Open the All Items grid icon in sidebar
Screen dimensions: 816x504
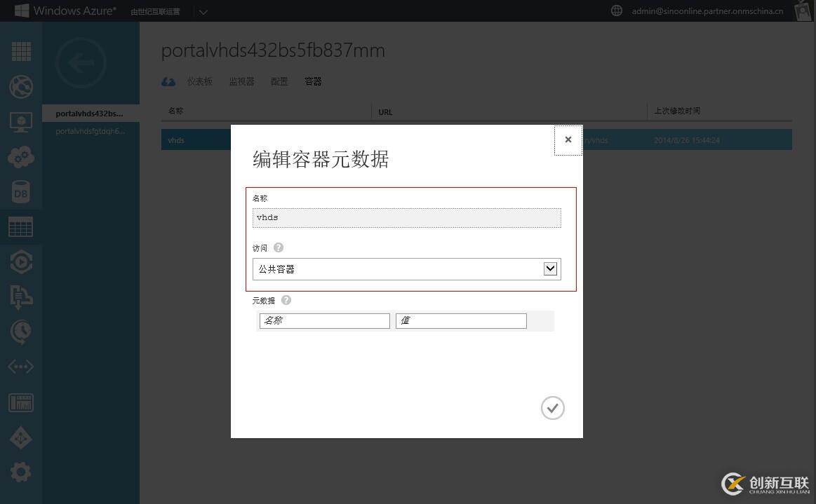[x=21, y=51]
